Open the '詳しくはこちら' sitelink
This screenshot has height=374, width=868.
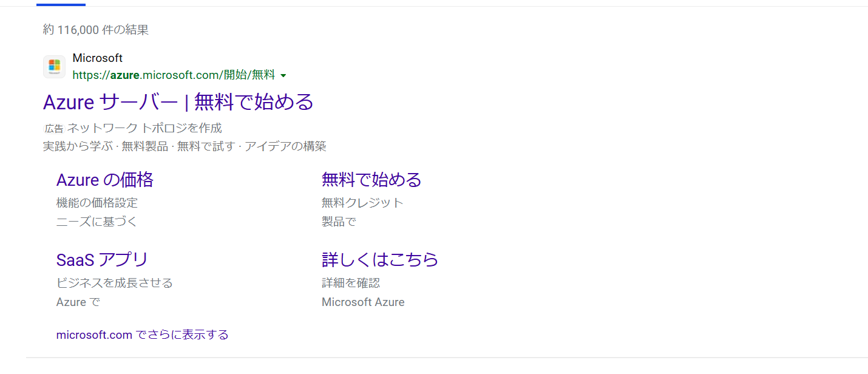point(379,260)
